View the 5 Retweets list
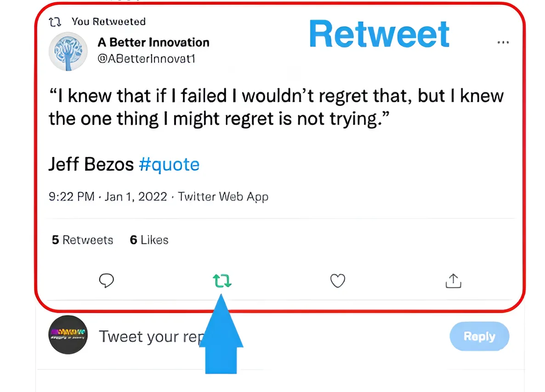 tap(83, 240)
